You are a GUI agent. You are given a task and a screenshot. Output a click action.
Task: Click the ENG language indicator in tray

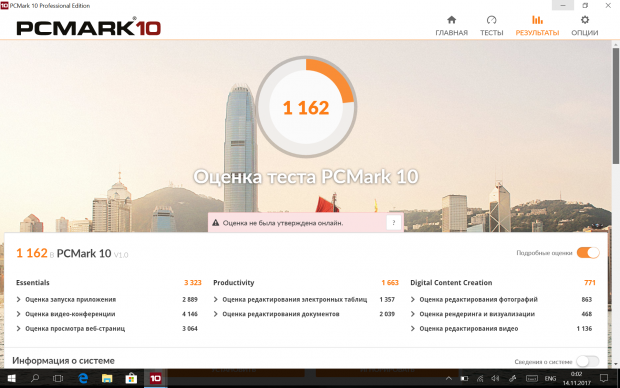pos(550,379)
